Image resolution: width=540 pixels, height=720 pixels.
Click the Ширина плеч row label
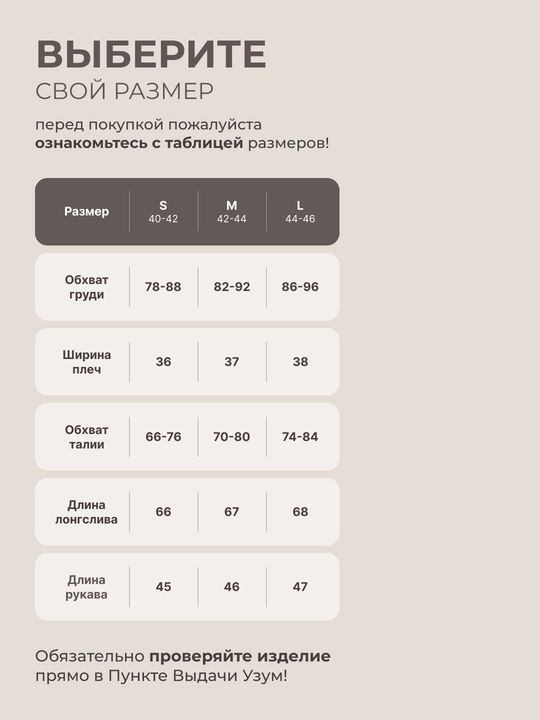coord(86,362)
